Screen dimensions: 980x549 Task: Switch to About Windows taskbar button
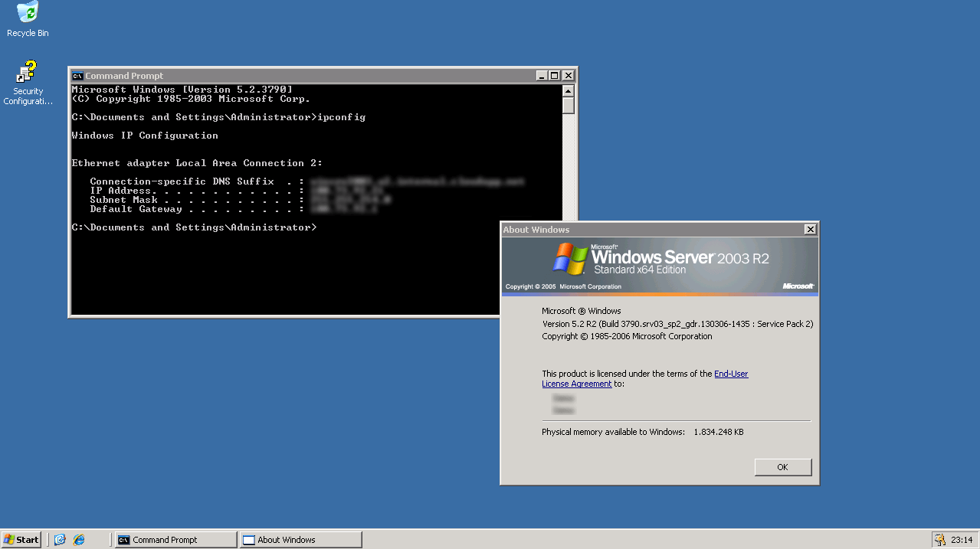click(300, 540)
